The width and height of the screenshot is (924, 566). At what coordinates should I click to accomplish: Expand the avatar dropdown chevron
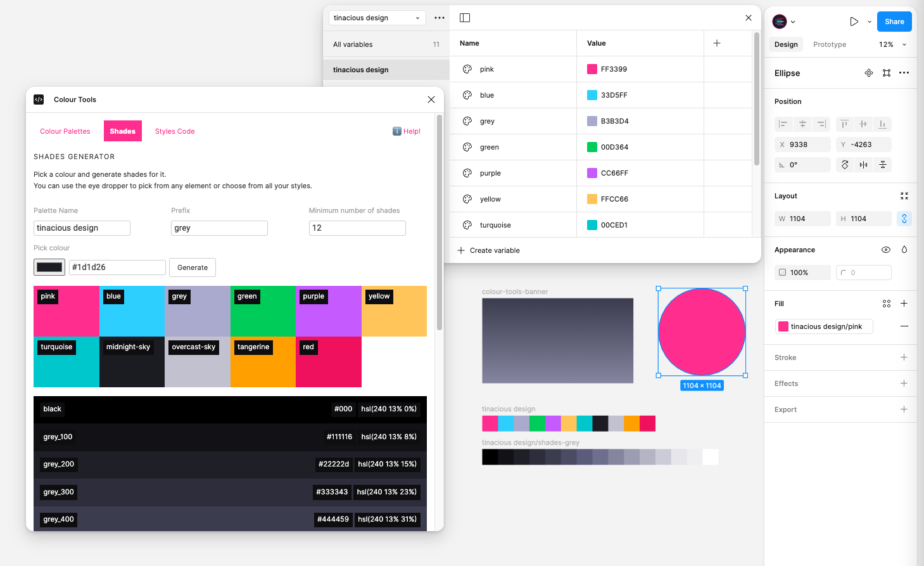793,22
